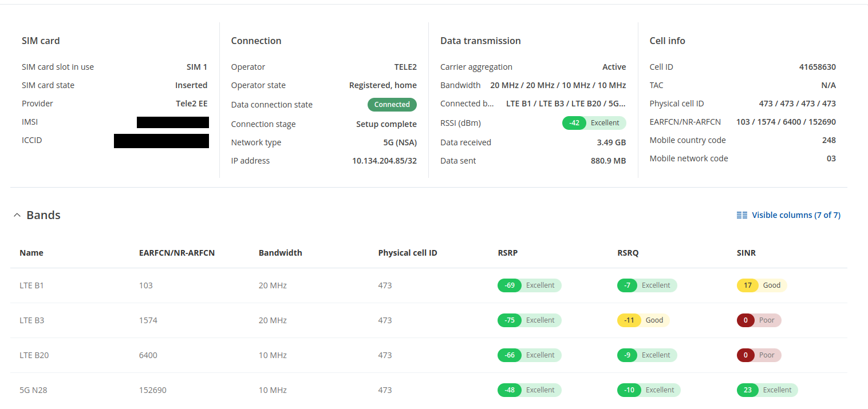This screenshot has width=868, height=409.
Task: Click the SIM card section heading
Action: coord(41,41)
